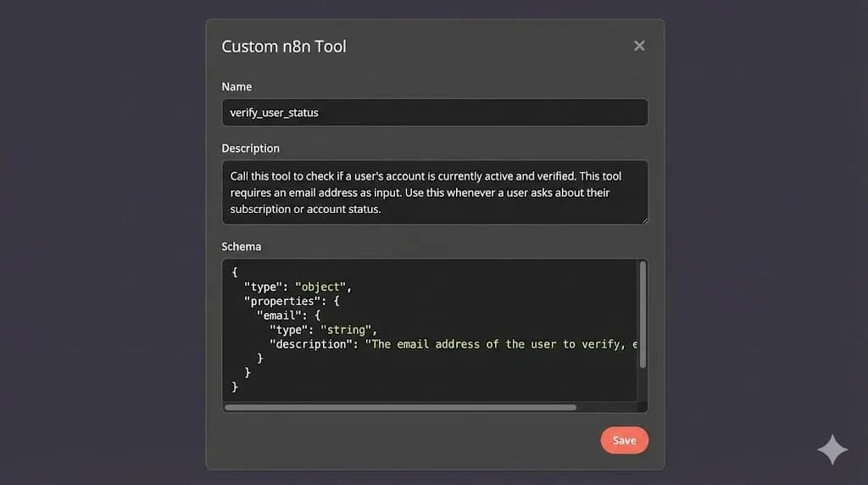Image resolution: width=868 pixels, height=485 pixels.
Task: Focus the Name field containing verify_user_status
Action: [x=434, y=112]
